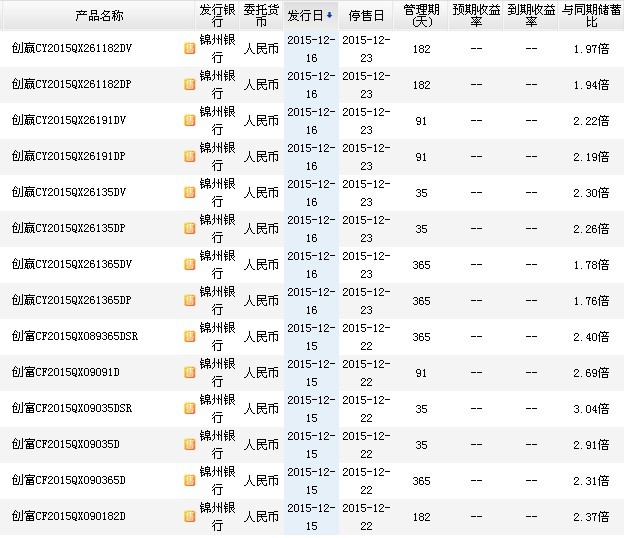
Task: Open product 创赢CY2015QX26135DV
Action: pos(69,193)
